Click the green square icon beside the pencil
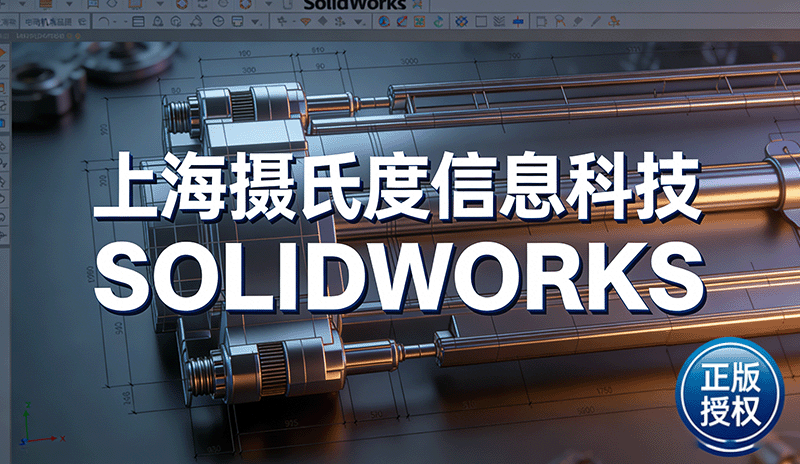 pyautogui.click(x=419, y=21)
